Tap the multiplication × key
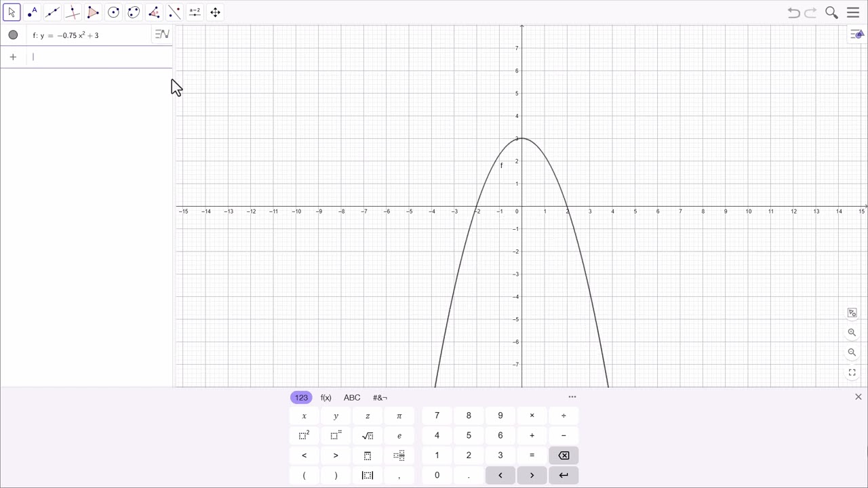The height and width of the screenshot is (488, 868). (x=532, y=415)
